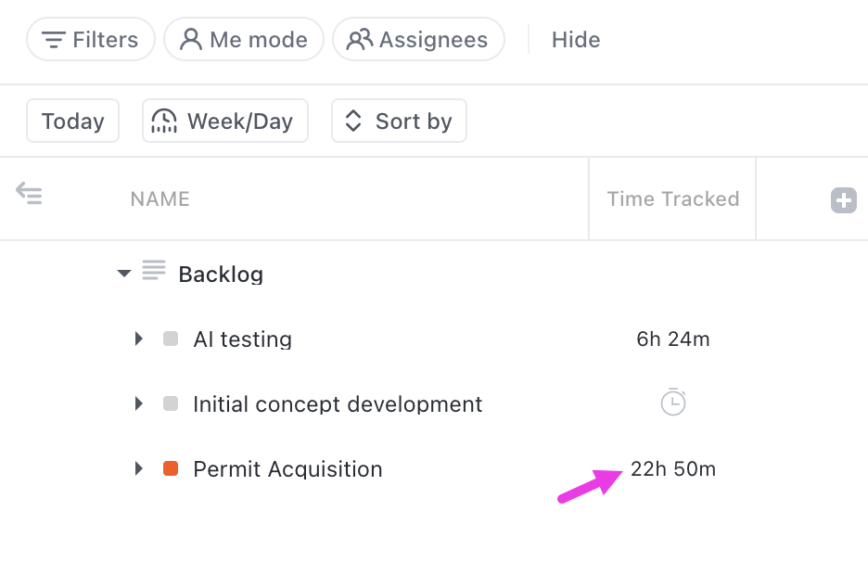This screenshot has height=588, width=868.
Task: Click the tracked time 22h 50m value
Action: pyautogui.click(x=673, y=468)
